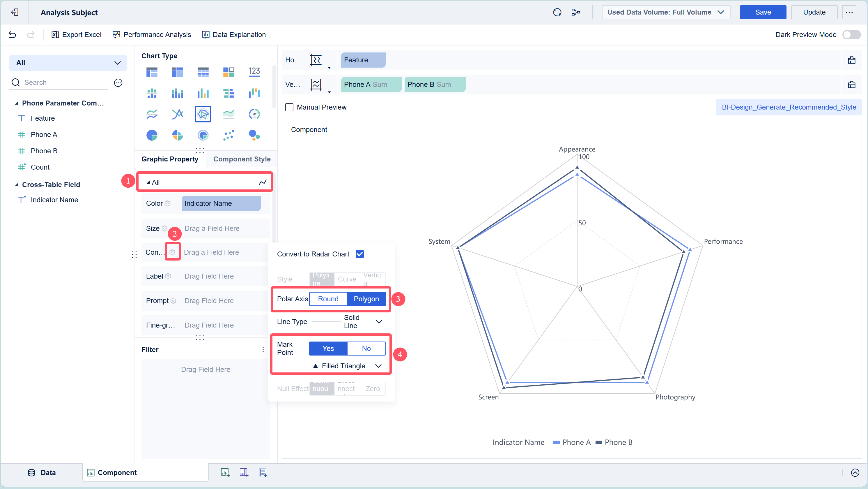
Task: Turn on Dark Preview Mode switch
Action: 851,34
